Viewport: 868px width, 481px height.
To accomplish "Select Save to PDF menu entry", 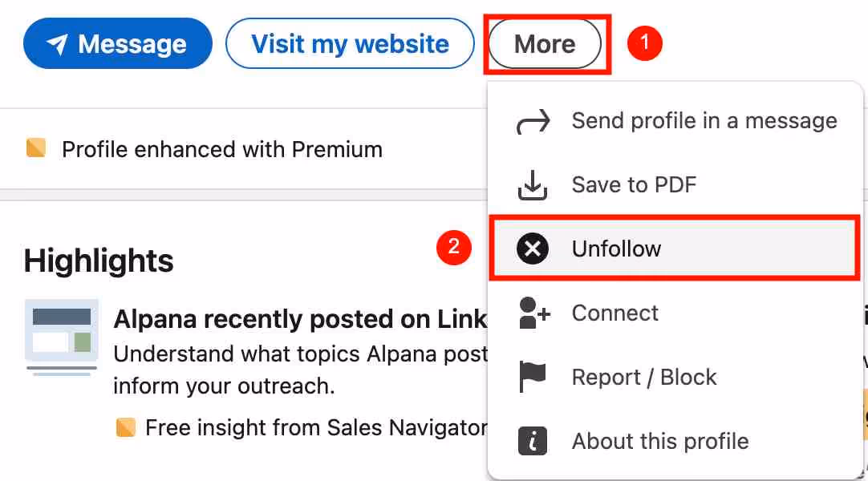I will click(634, 184).
